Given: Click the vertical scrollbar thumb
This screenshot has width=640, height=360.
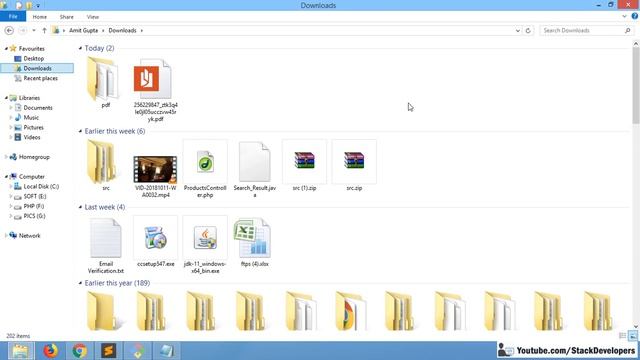Looking at the screenshot, I should tap(636, 85).
